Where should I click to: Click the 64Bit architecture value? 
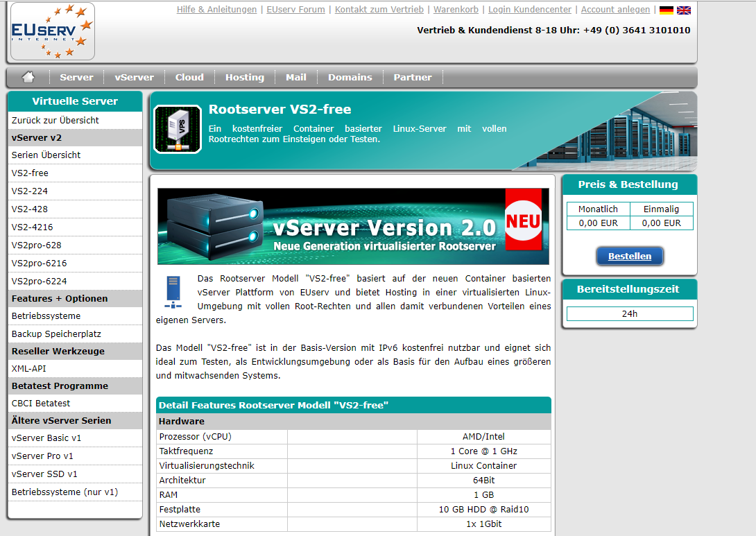coord(483,480)
